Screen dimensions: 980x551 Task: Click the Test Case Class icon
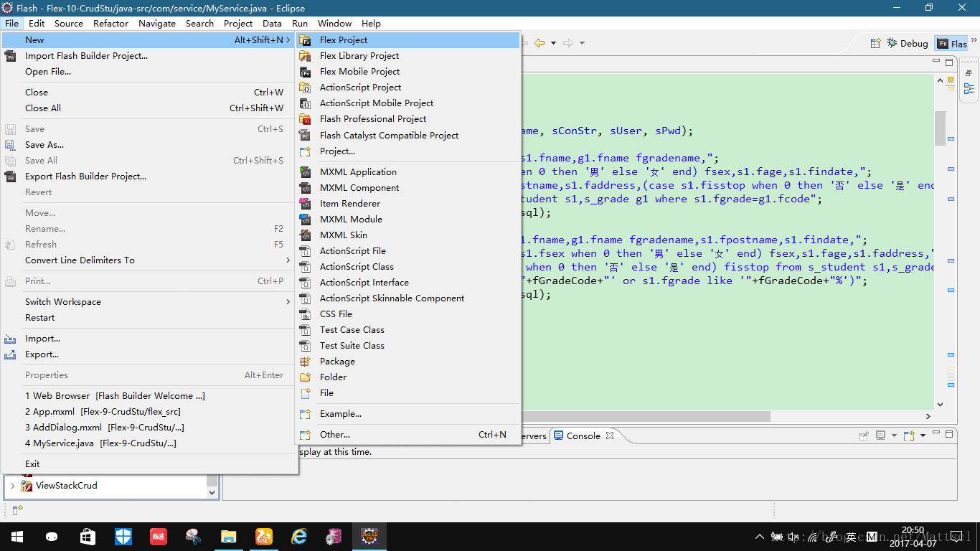coord(306,330)
